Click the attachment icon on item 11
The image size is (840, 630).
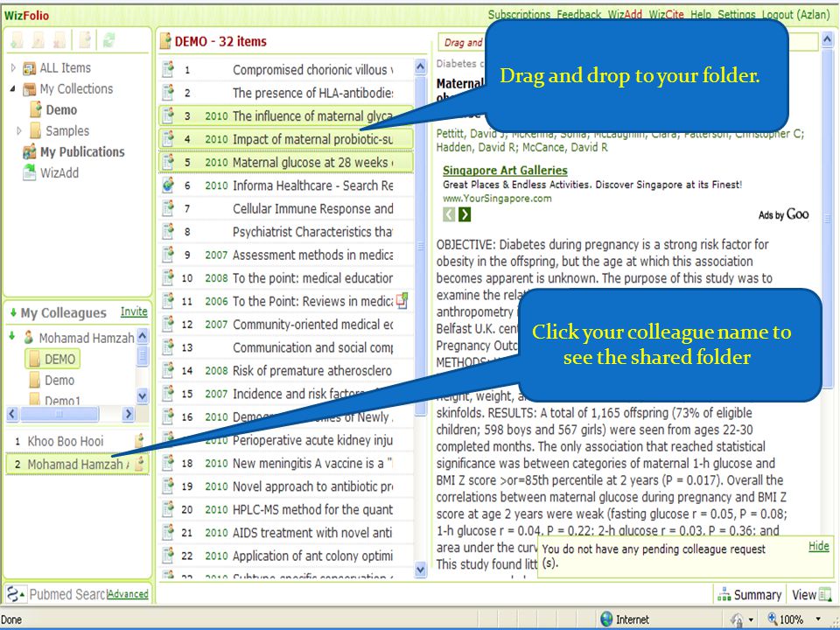[402, 300]
